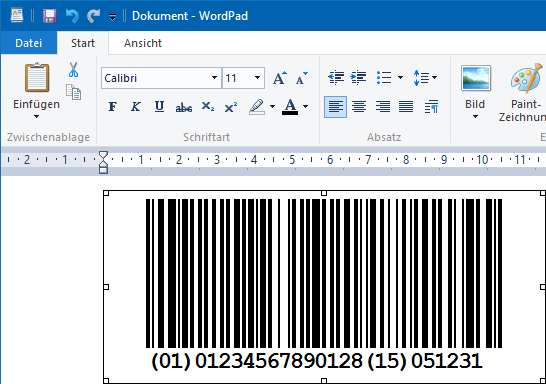Apply the font color A button
Viewport: 546px width, 384px height.
point(290,107)
